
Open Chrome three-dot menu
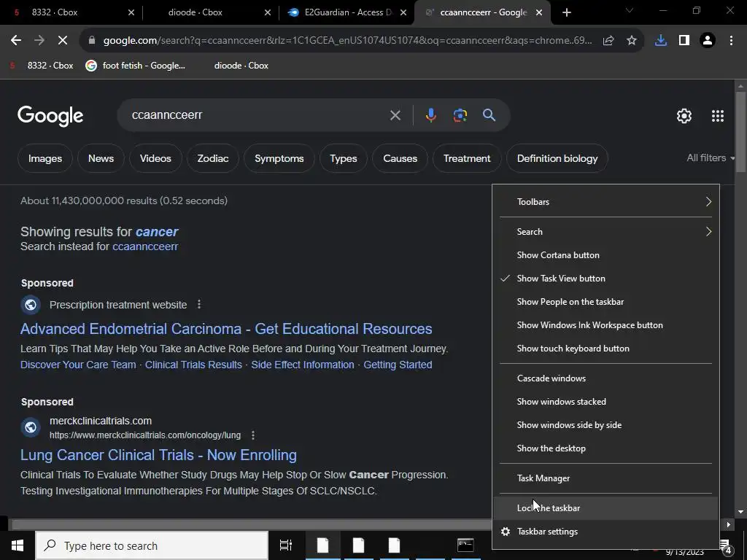731,41
